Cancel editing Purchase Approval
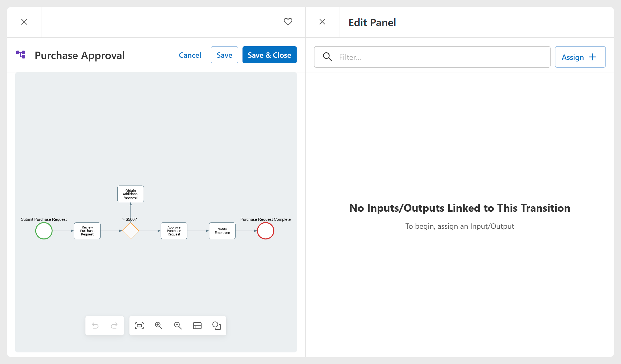This screenshot has width=621, height=364. (x=190, y=55)
